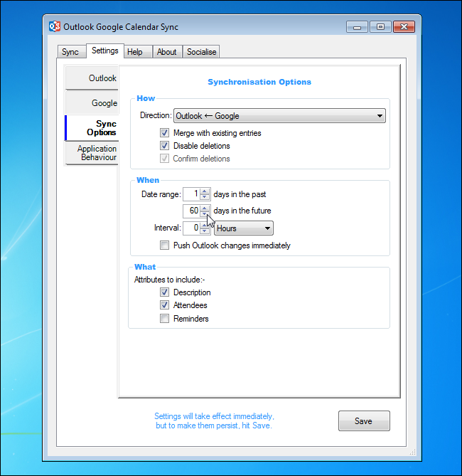Click the Interval number field
Image resolution: width=462 pixels, height=476 pixels.
coord(191,228)
